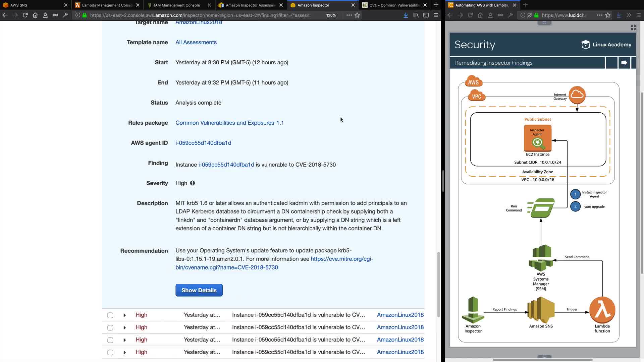Check the first High finding row checkbox

coord(110,315)
